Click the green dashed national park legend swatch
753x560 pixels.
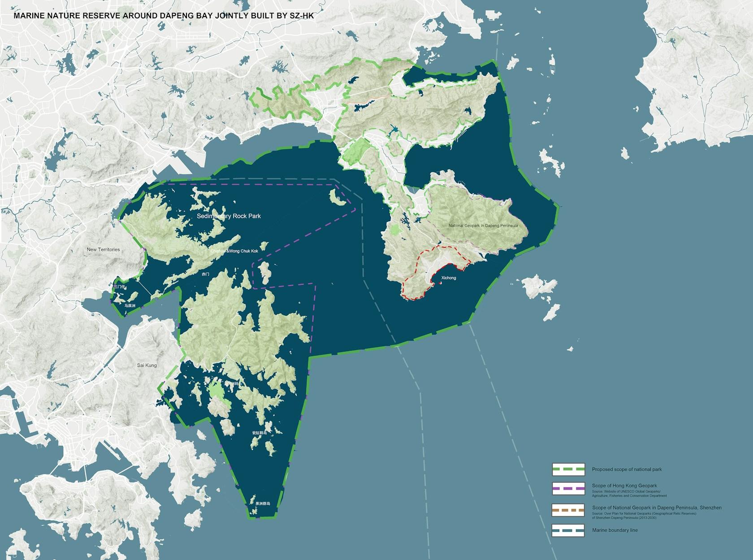point(568,470)
